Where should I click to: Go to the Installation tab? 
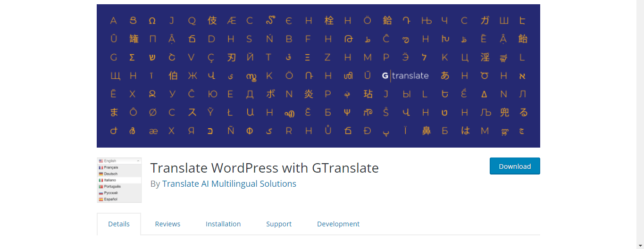click(223, 224)
